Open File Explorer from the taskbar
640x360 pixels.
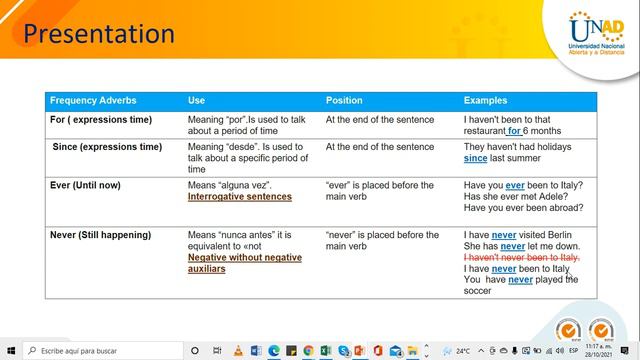(x=413, y=351)
